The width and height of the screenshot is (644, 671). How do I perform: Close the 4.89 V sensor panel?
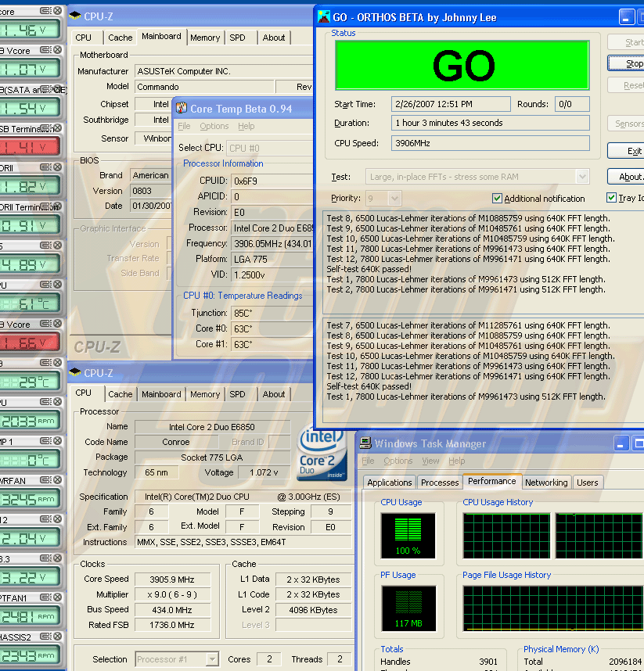57,246
